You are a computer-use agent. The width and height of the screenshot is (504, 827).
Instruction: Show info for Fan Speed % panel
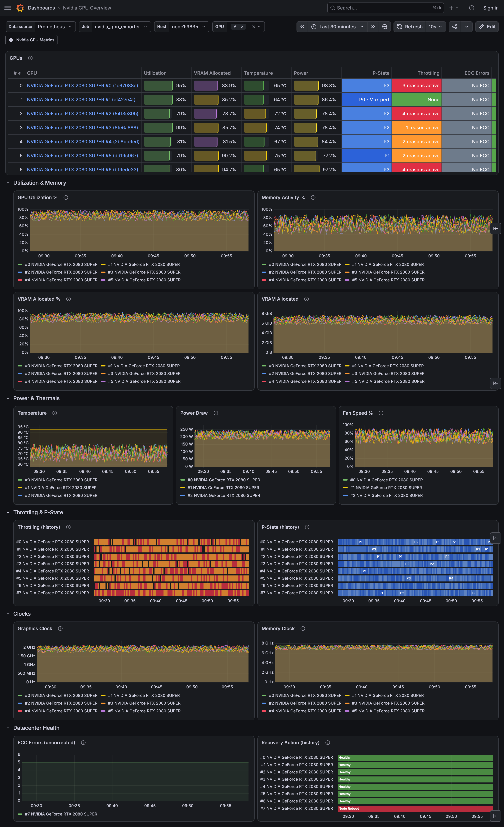tap(381, 413)
